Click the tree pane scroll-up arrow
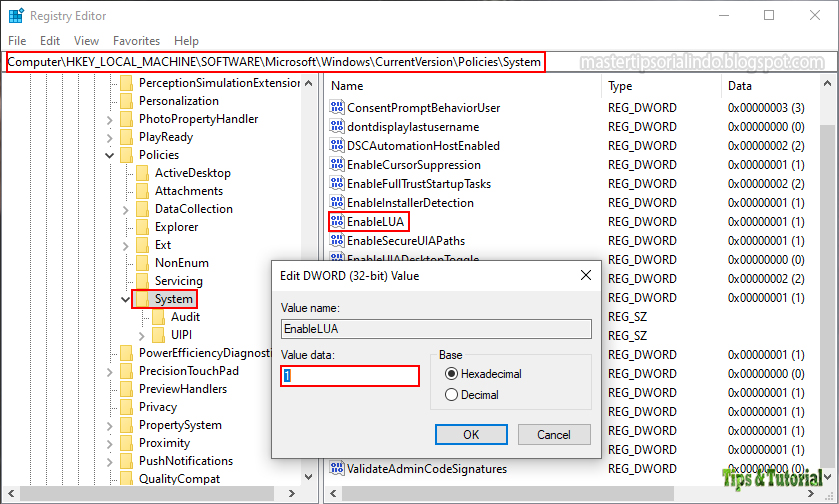Image resolution: width=839 pixels, height=504 pixels. coord(309,83)
